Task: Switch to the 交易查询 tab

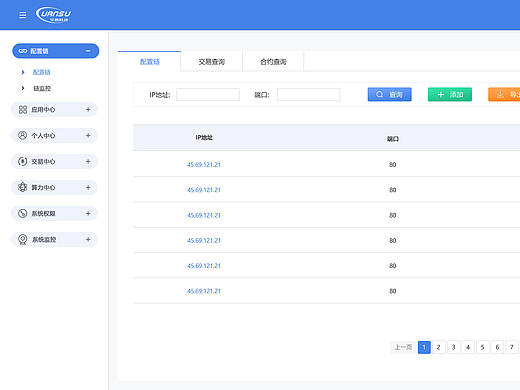Action: pos(212,61)
